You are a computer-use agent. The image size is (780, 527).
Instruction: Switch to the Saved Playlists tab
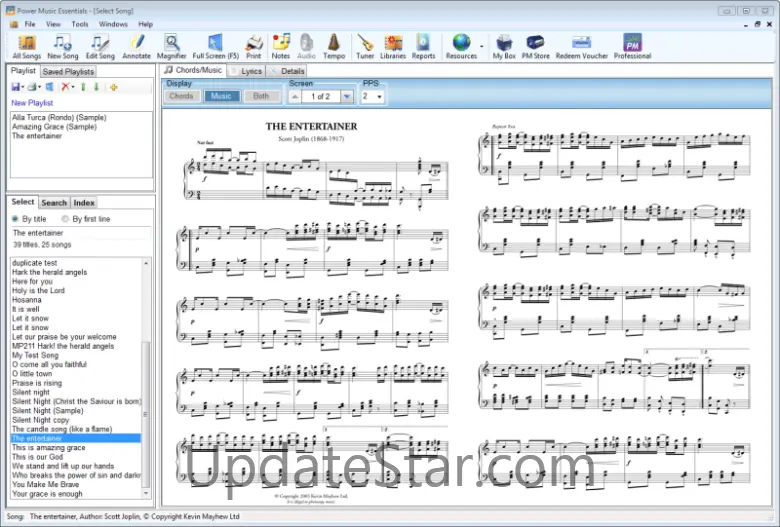(68, 72)
